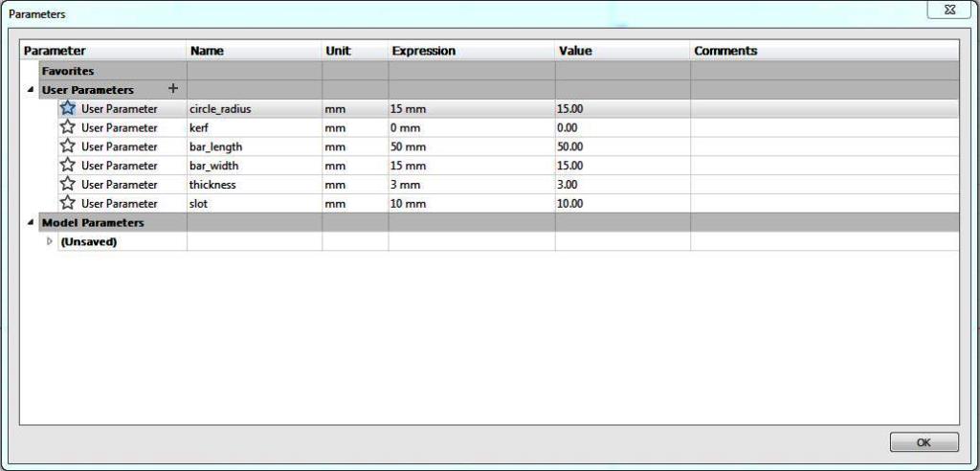Close the Parameters window
980x471 pixels.
click(948, 10)
